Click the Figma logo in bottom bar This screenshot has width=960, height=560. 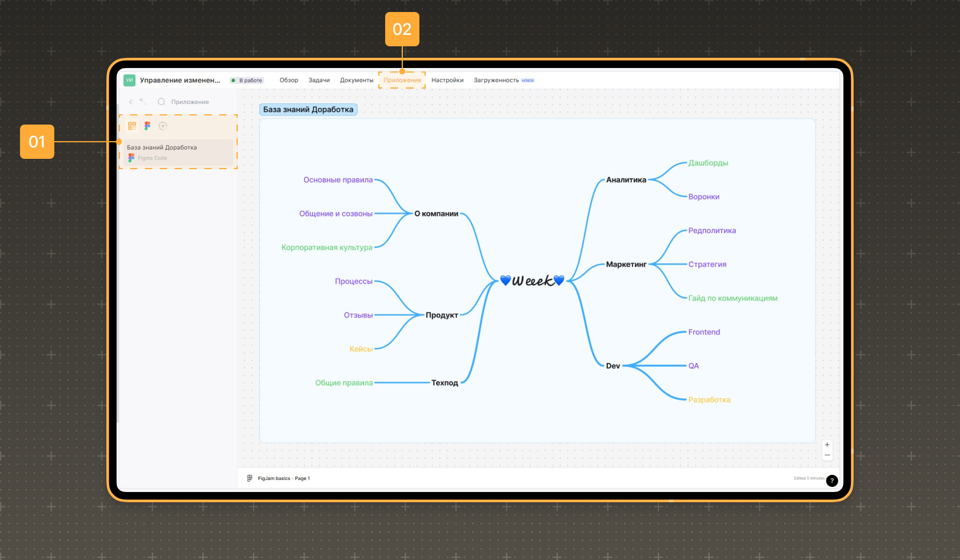250,478
